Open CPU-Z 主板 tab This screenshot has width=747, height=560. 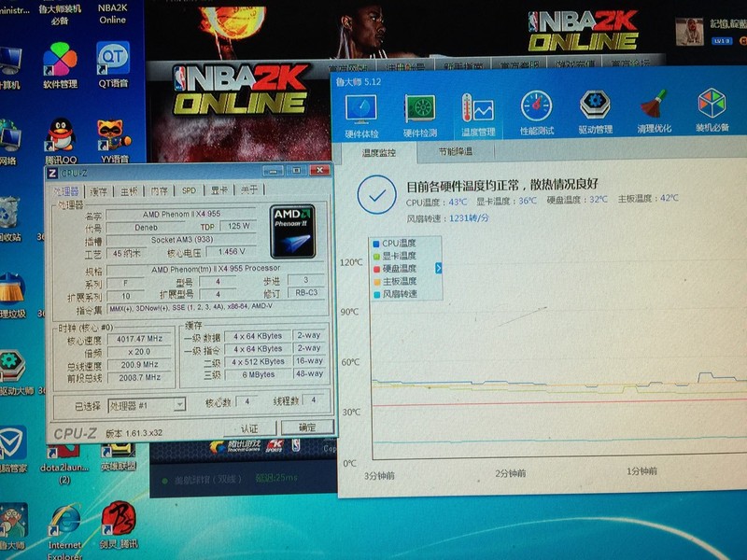[x=129, y=191]
